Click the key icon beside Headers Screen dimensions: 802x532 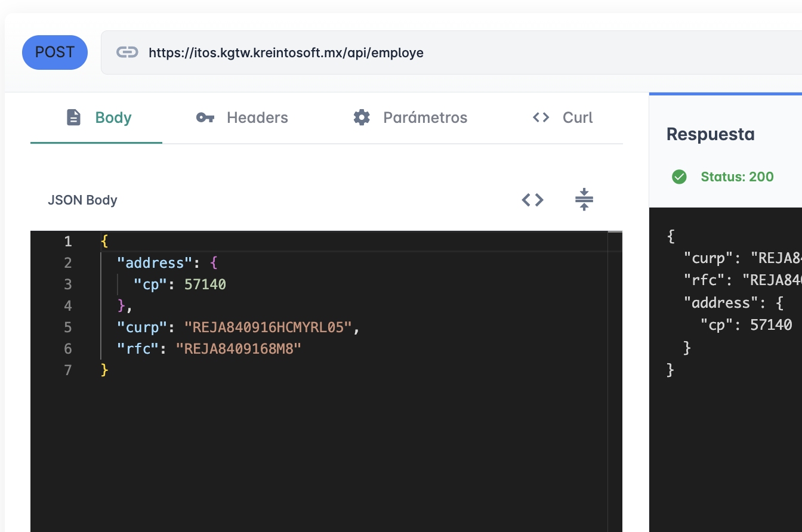tap(205, 117)
